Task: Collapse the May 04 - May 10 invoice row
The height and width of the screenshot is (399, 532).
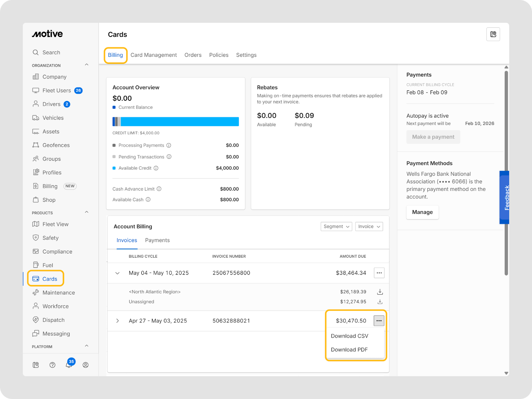Action: [117, 273]
